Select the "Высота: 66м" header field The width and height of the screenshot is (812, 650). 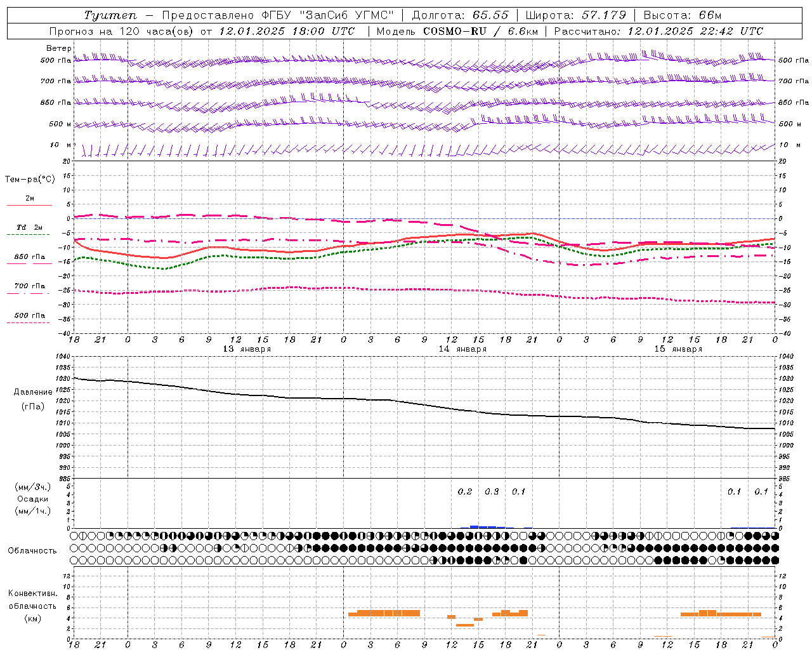pyautogui.click(x=683, y=15)
